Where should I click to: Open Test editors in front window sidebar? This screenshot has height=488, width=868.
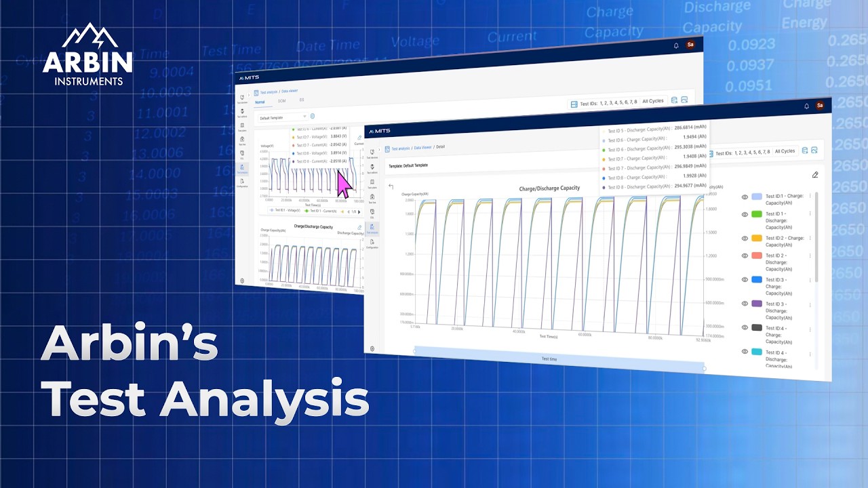coord(372,169)
